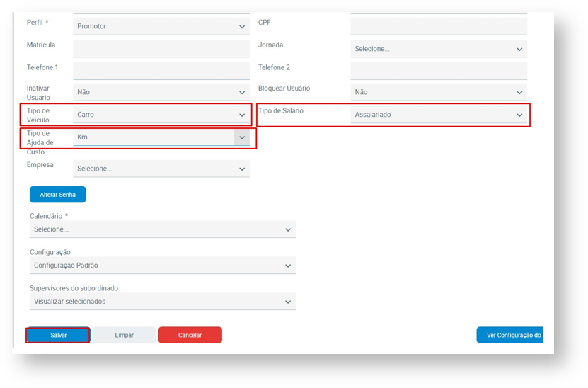
Task: Click the Matrícula field label
Action: click(x=41, y=45)
